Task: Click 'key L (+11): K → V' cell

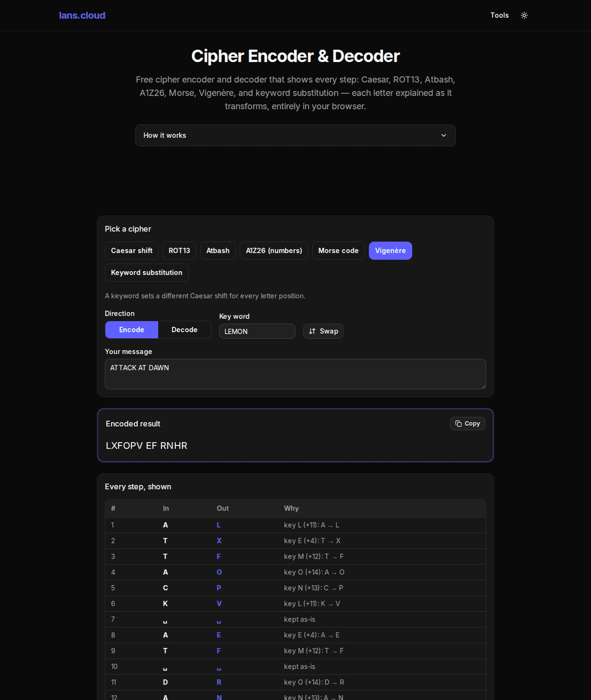Action: point(312,604)
